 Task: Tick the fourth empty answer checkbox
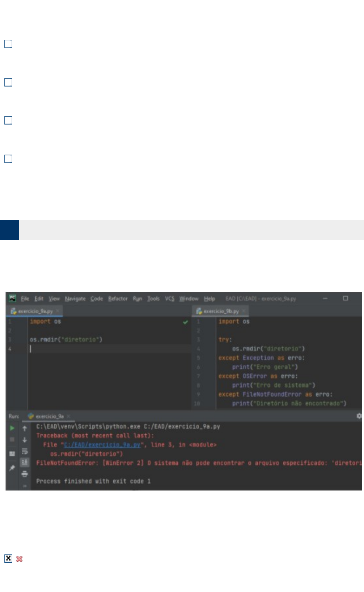tap(8, 159)
